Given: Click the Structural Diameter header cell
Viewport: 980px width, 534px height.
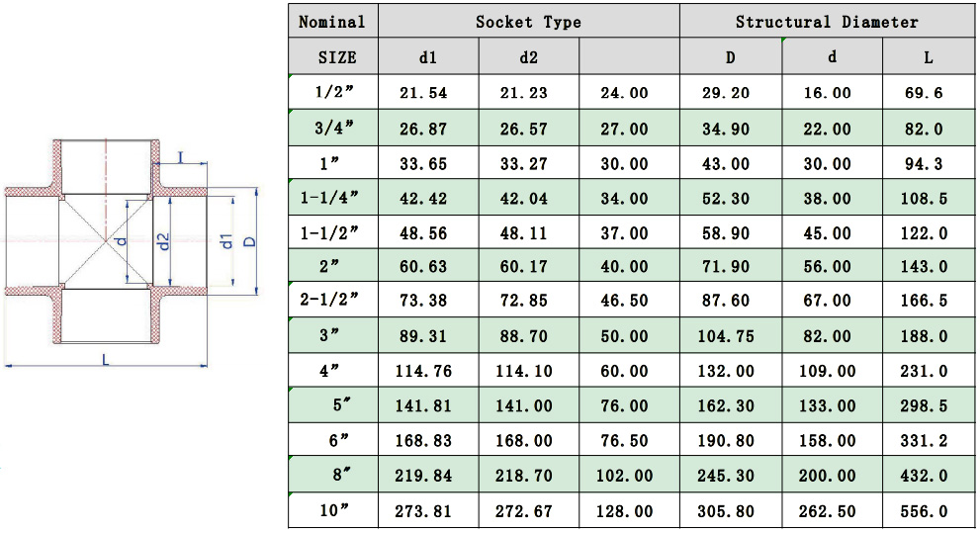Looking at the screenshot, I should (827, 22).
